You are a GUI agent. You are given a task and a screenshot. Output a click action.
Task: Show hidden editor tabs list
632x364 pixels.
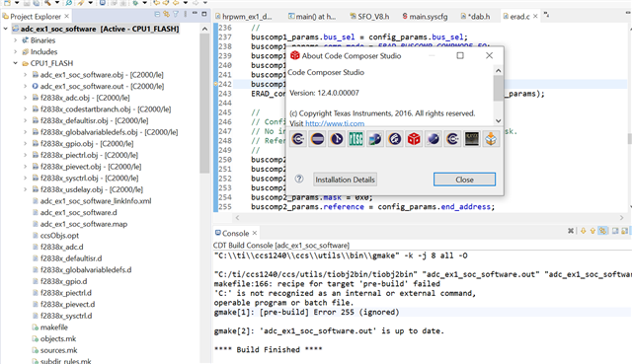pos(546,15)
